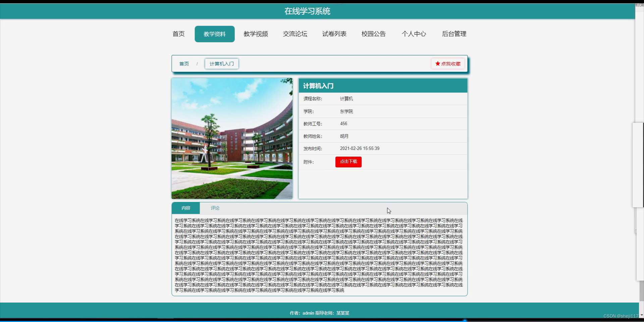Open 后台管理 in the navigation bar
644x322 pixels.
[454, 34]
